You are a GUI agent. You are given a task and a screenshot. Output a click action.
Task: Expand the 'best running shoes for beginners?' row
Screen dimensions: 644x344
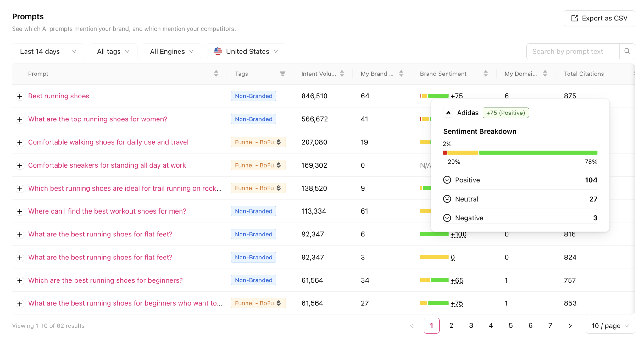[x=20, y=280]
